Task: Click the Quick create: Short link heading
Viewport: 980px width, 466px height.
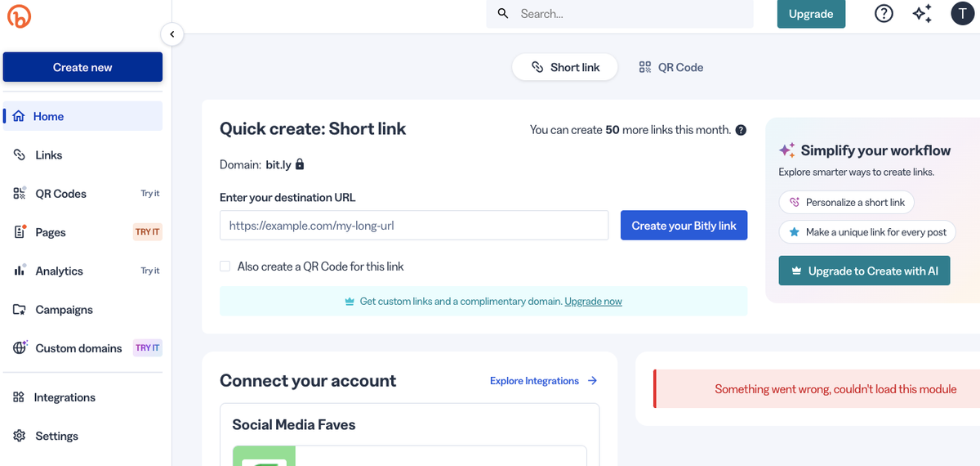Action: pyautogui.click(x=313, y=128)
